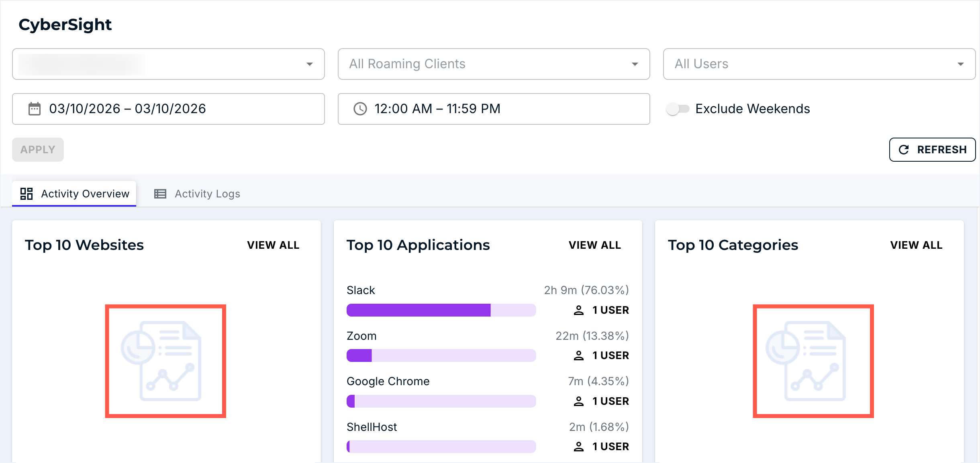Click the empty report placeholder in Top 10 Categories
The width and height of the screenshot is (980, 463).
813,361
